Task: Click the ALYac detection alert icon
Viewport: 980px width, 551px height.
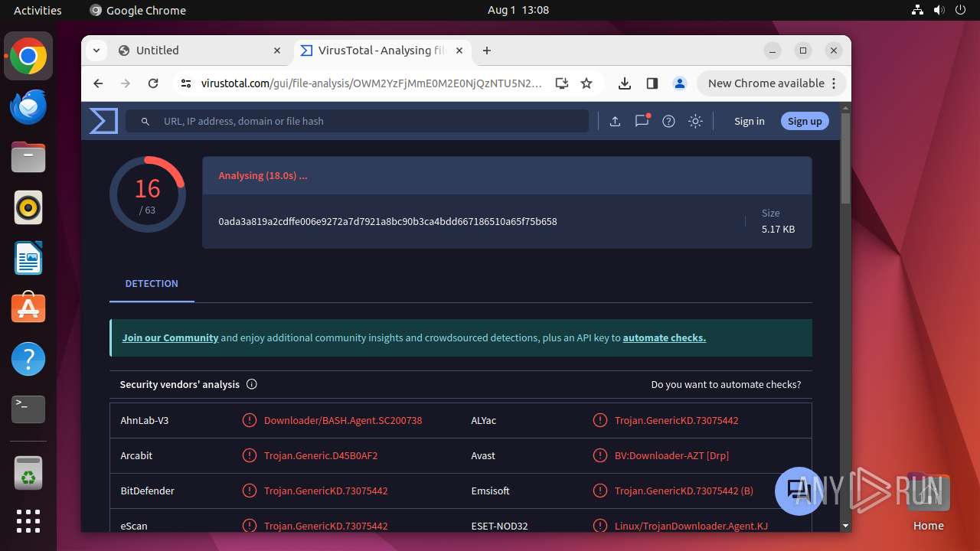Action: [x=600, y=420]
